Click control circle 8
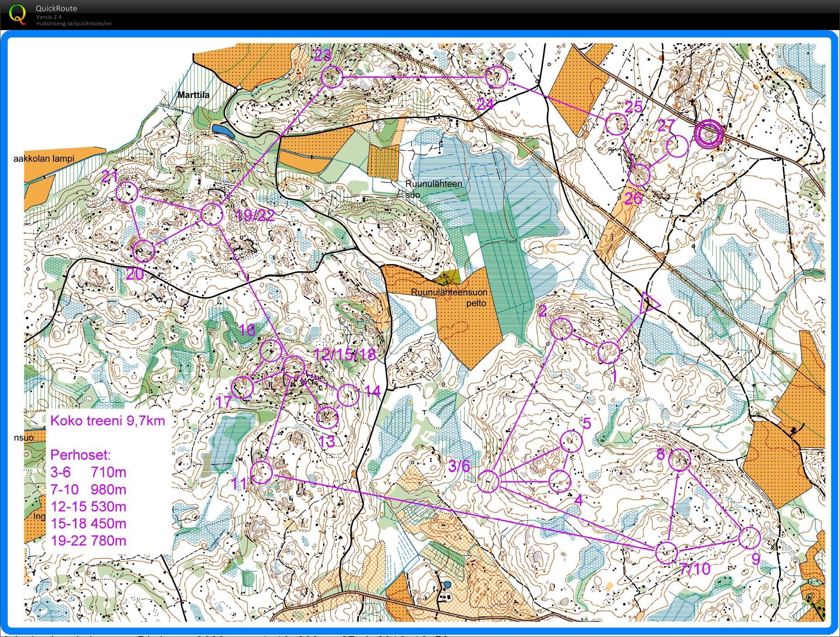Viewport: 840px width, 637px height. [x=679, y=460]
